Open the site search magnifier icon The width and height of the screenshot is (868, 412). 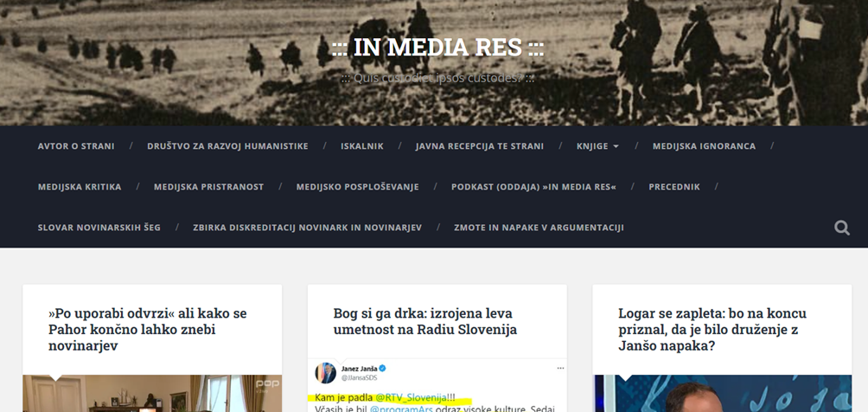click(x=842, y=228)
